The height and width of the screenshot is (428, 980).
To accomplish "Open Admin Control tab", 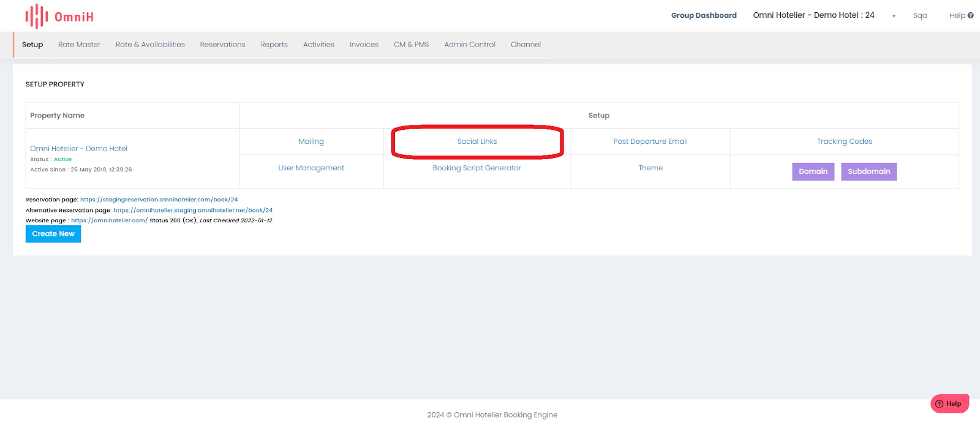I will point(470,45).
